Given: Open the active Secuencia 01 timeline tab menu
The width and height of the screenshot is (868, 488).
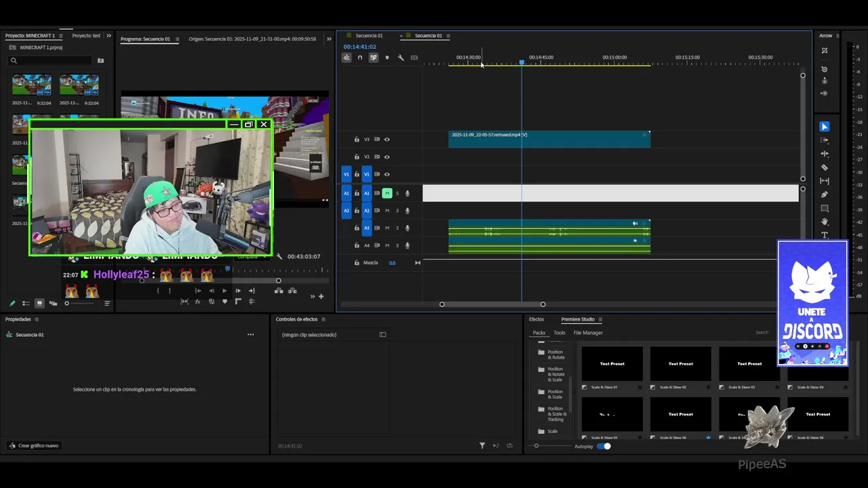Looking at the screenshot, I should pyautogui.click(x=448, y=36).
